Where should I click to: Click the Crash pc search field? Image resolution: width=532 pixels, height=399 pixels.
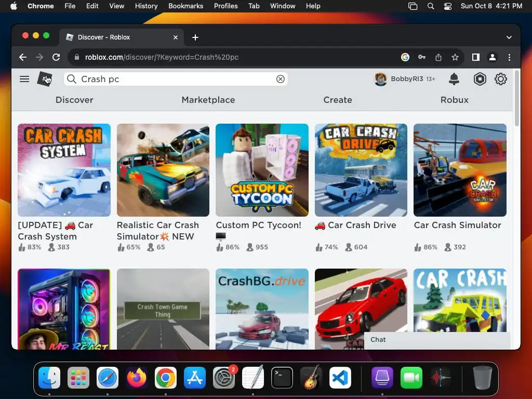(176, 79)
